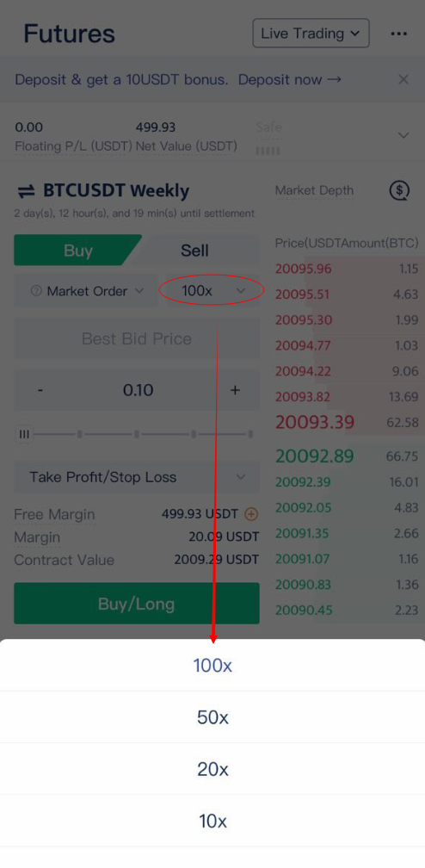This screenshot has width=425, height=868.
Task: Decrease quantity with the minus button
Action: point(40,390)
